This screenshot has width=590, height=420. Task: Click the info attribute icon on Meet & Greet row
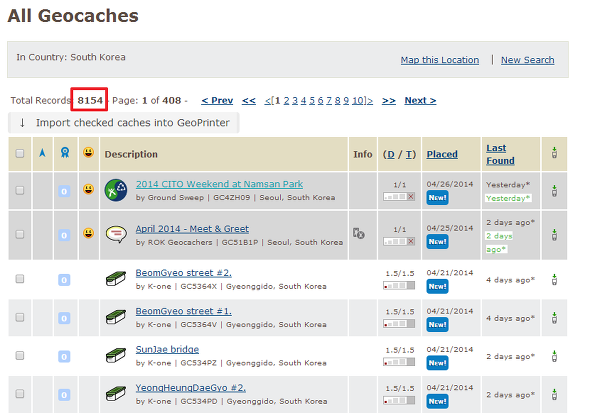pos(359,234)
